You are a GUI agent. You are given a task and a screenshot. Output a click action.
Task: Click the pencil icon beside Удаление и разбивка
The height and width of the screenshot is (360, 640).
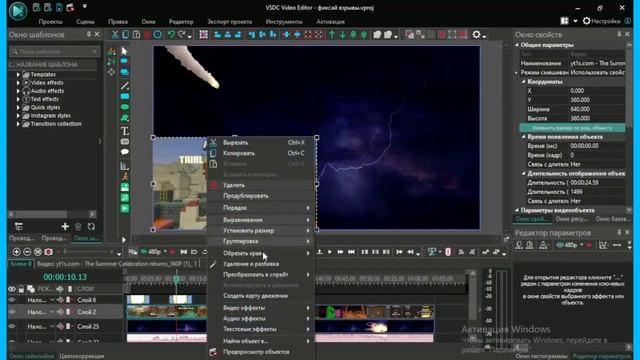(213, 264)
